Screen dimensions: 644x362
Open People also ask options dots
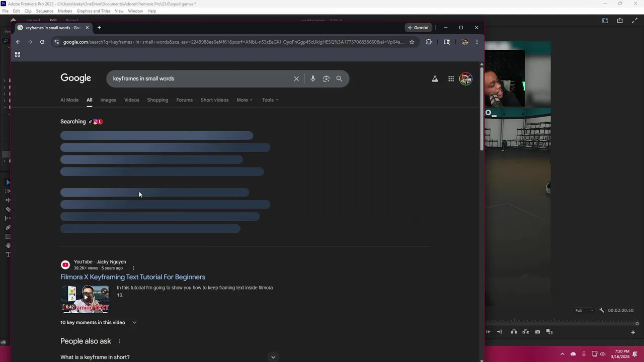(119, 341)
